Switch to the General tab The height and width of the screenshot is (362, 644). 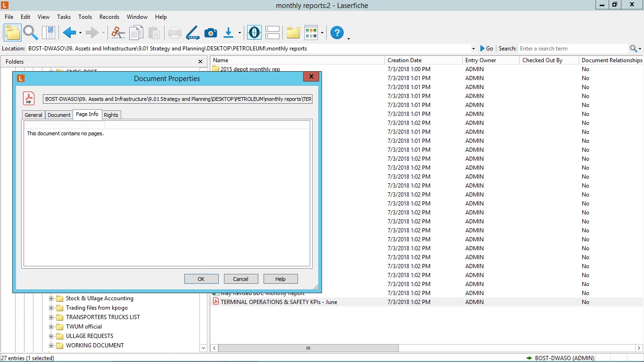pyautogui.click(x=33, y=115)
